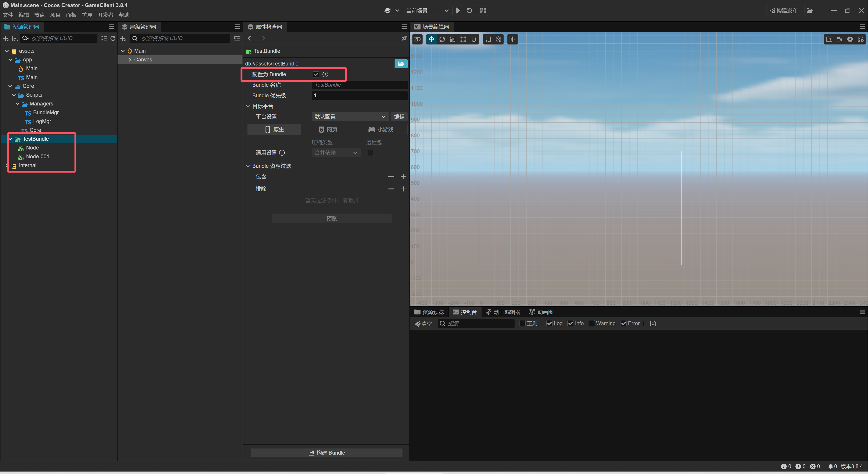The height and width of the screenshot is (474, 868).
Task: Collapse the Managers folder in assets
Action: [x=17, y=104]
